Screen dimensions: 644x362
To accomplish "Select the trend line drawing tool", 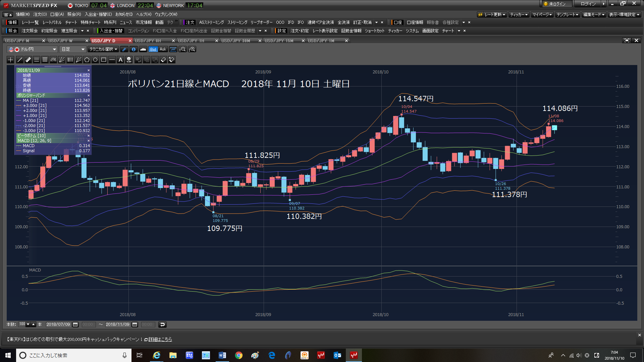I will pyautogui.click(x=20, y=60).
